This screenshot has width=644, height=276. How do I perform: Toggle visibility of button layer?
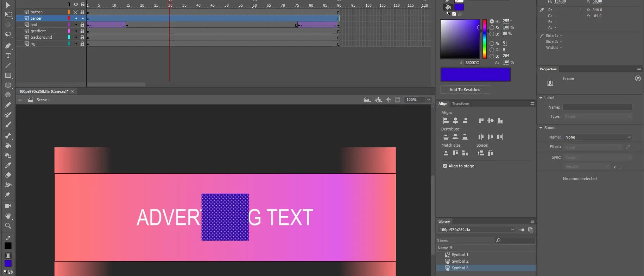pyautogui.click(x=75, y=12)
